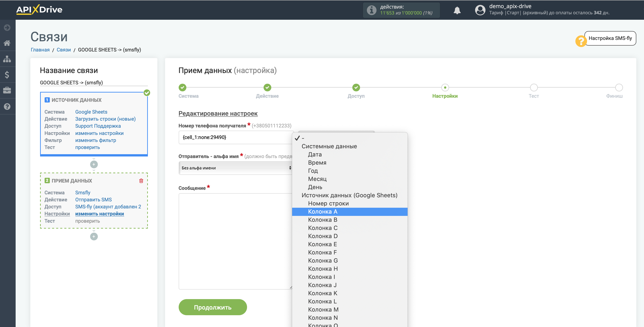Click the Сообщение message textarea
Image resolution: width=644 pixels, height=327 pixels.
(x=235, y=241)
